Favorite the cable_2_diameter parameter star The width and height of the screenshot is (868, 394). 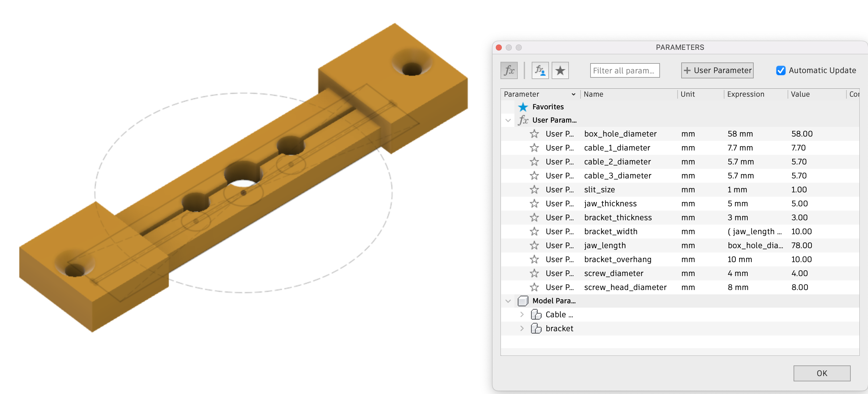point(534,162)
